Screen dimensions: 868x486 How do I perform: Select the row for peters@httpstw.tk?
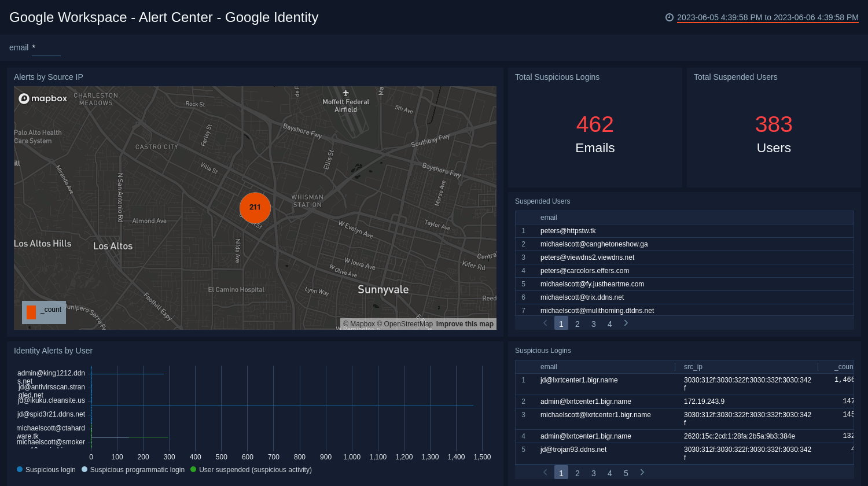click(568, 230)
